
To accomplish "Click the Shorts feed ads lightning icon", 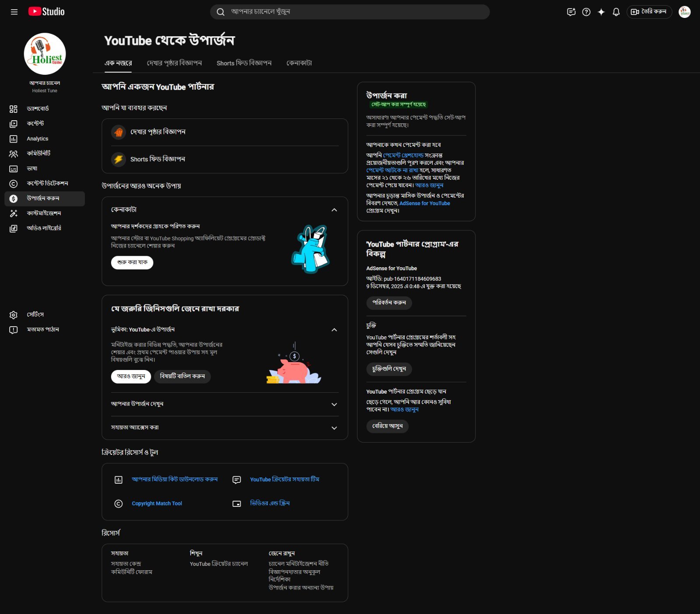I will tap(119, 159).
